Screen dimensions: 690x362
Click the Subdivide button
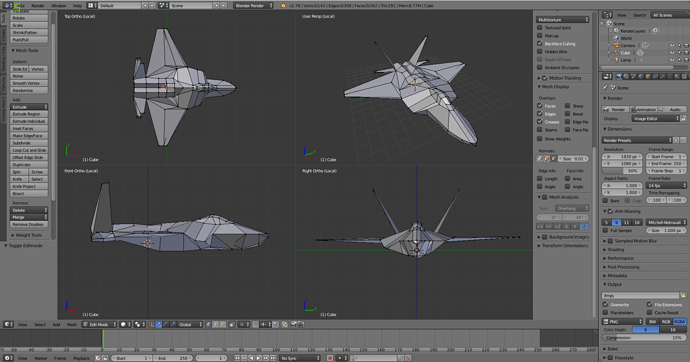click(29, 143)
